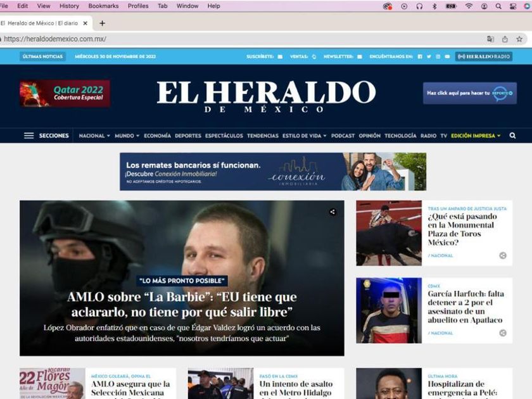Open the History menu

coord(69,6)
